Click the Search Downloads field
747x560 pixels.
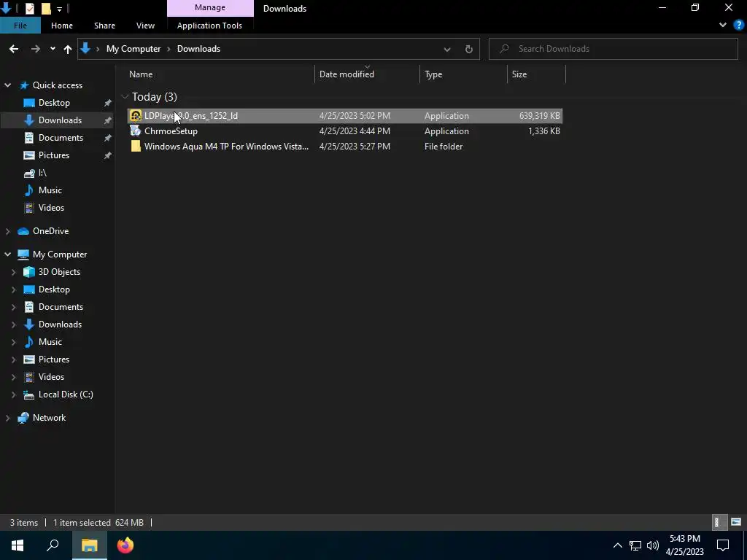tap(613, 49)
